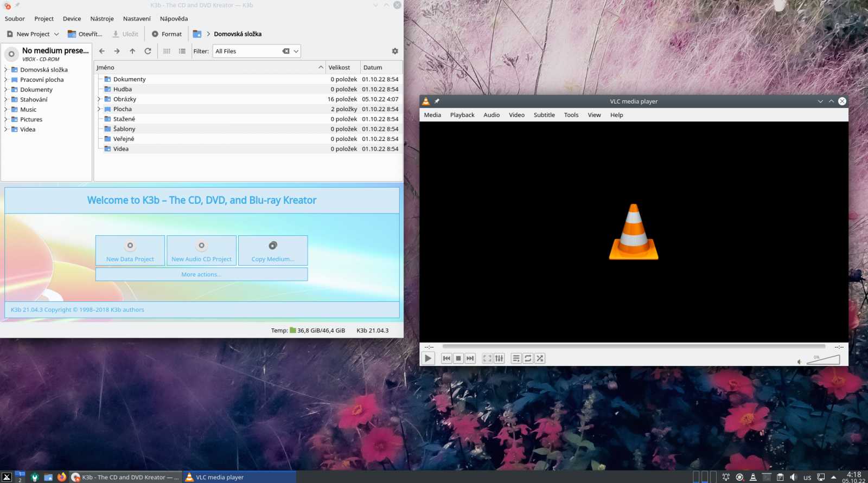
Task: Open the VLC Media menu
Action: [x=432, y=115]
